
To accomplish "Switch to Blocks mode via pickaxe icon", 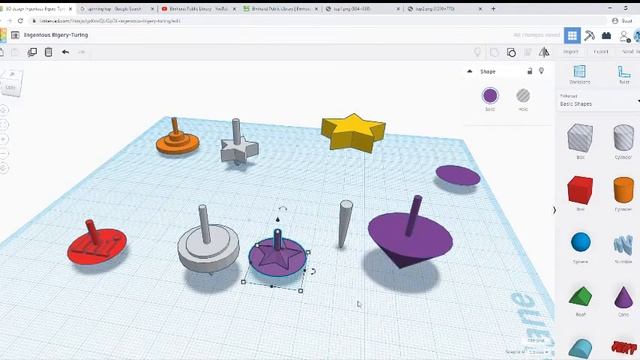I will [x=589, y=36].
